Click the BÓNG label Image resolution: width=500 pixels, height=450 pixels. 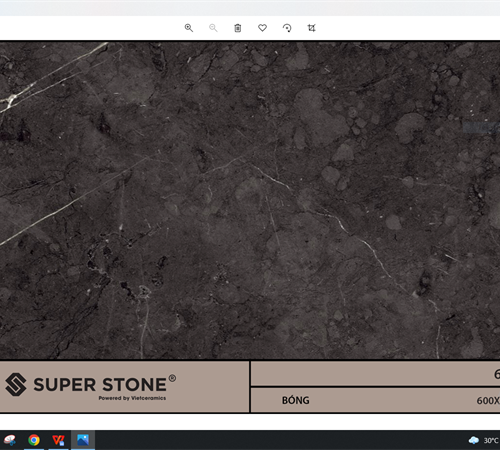coord(296,400)
